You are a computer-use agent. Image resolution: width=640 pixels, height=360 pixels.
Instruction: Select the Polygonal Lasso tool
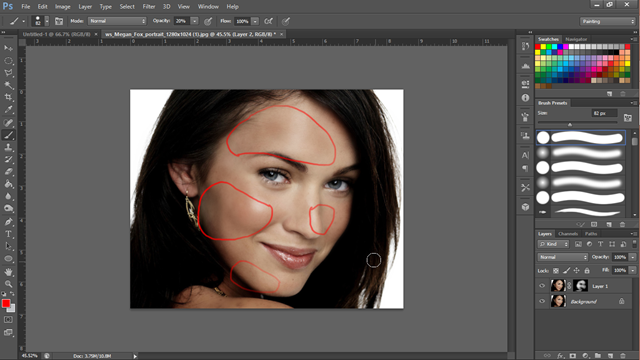click(8, 73)
